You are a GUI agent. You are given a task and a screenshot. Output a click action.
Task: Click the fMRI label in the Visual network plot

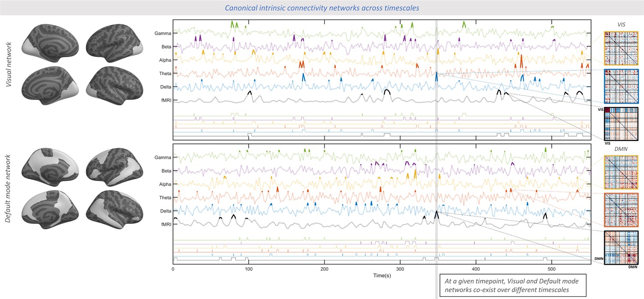pyautogui.click(x=165, y=100)
